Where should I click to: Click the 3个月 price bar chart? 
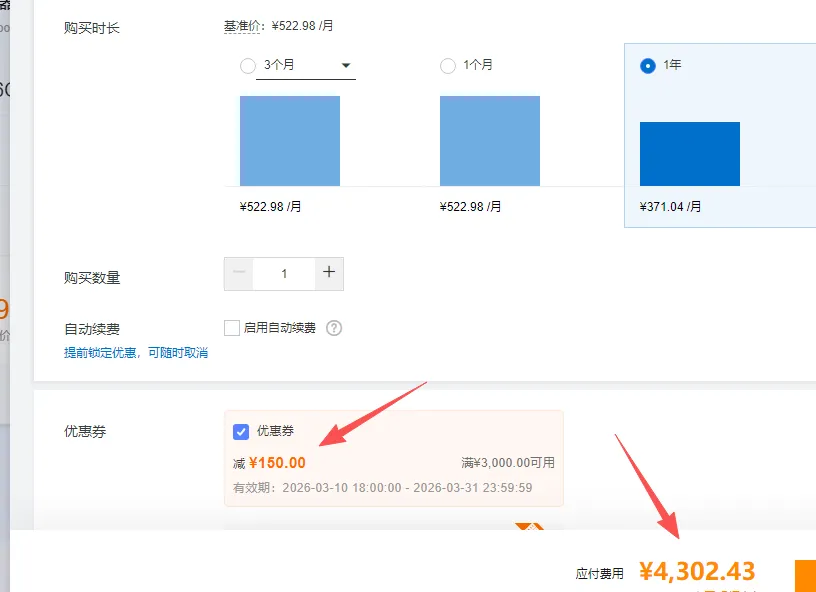[x=290, y=140]
